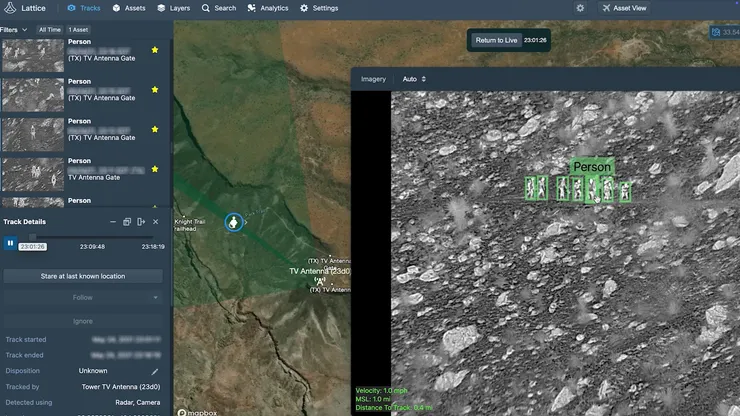Pause the track playback
The width and height of the screenshot is (740, 416).
(x=10, y=243)
